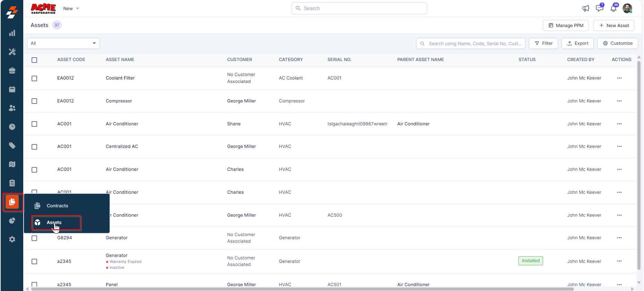Select Contracts from the flyout menu
Screen dimensions: 644x291
coord(57,206)
